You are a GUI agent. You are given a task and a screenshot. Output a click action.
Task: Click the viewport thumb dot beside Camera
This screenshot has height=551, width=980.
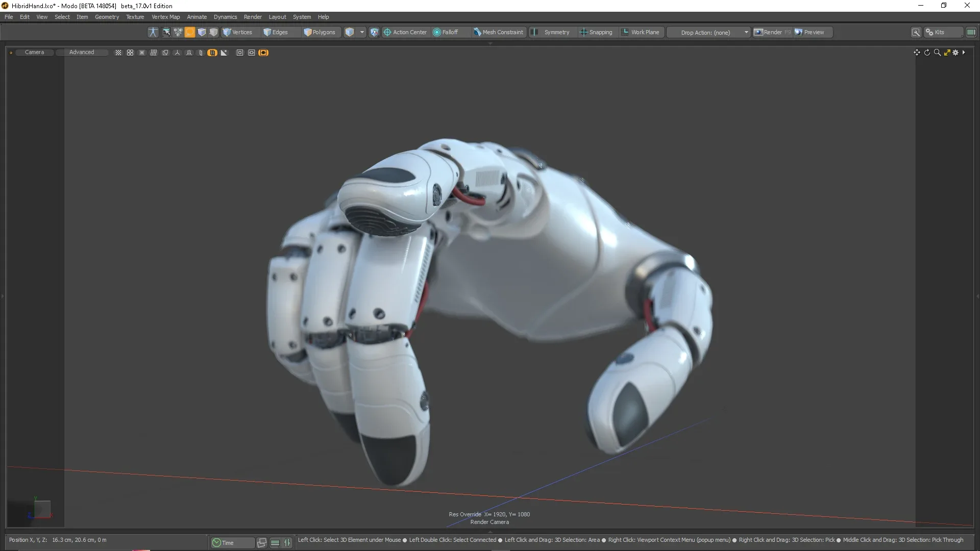11,53
